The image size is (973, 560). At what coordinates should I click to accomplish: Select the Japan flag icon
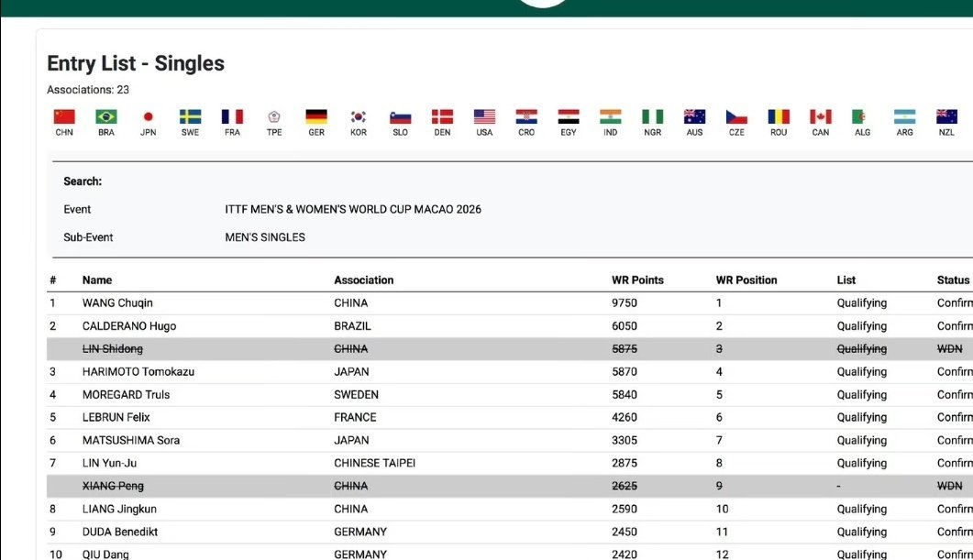pyautogui.click(x=149, y=117)
